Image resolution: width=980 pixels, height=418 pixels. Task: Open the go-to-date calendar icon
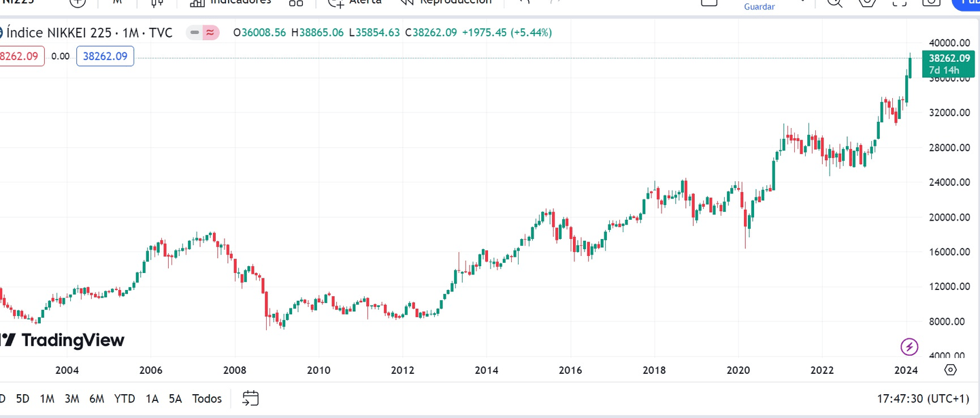250,398
